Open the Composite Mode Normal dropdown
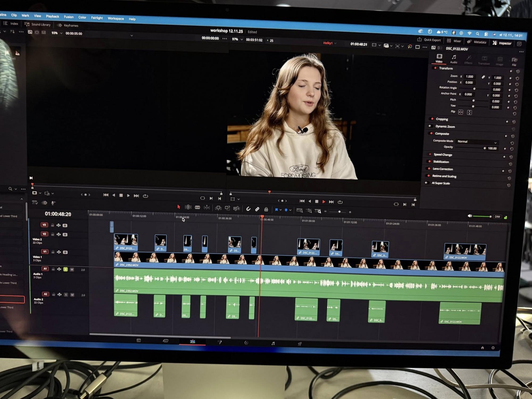Viewport: 532px width, 399px height. [477, 142]
